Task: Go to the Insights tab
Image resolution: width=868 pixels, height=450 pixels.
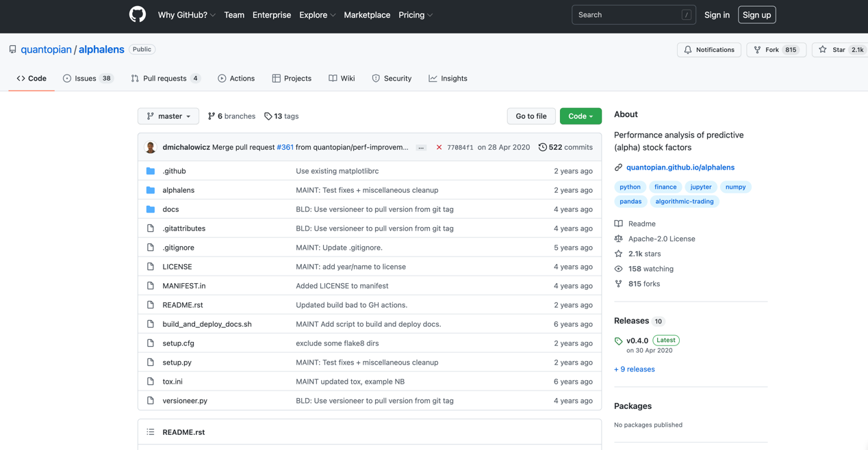Action: click(x=448, y=79)
